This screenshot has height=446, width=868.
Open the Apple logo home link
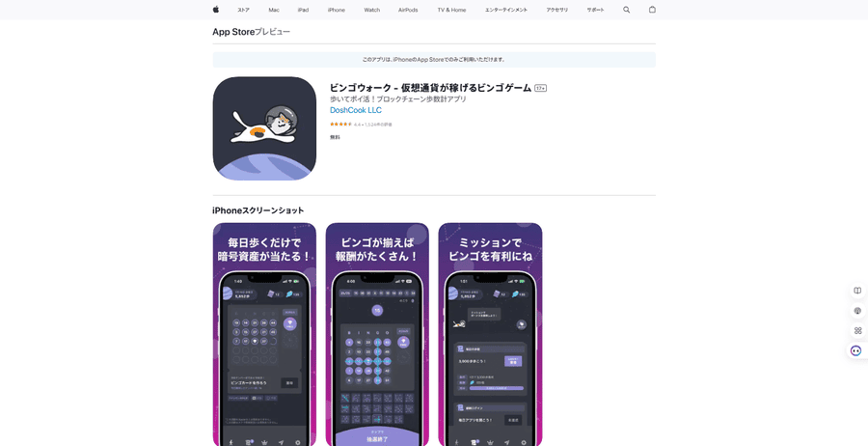[216, 10]
